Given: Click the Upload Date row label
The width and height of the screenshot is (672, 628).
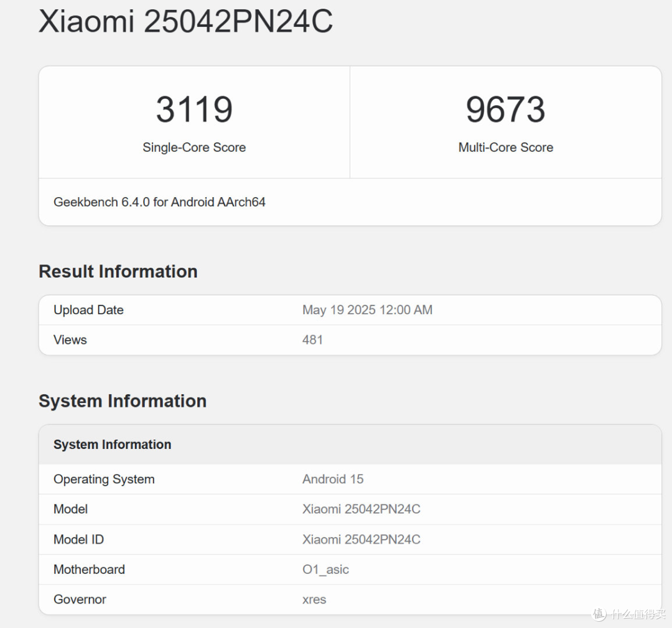Looking at the screenshot, I should pos(88,310).
